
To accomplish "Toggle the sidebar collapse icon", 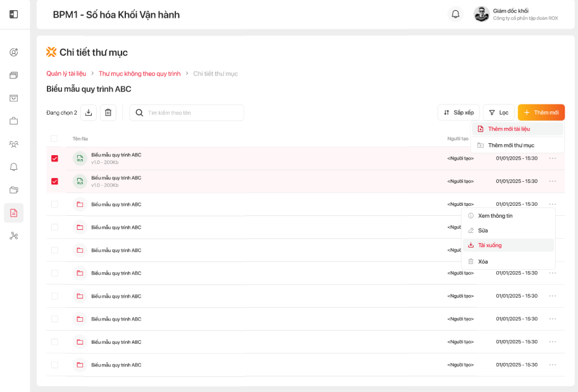I will click(14, 14).
